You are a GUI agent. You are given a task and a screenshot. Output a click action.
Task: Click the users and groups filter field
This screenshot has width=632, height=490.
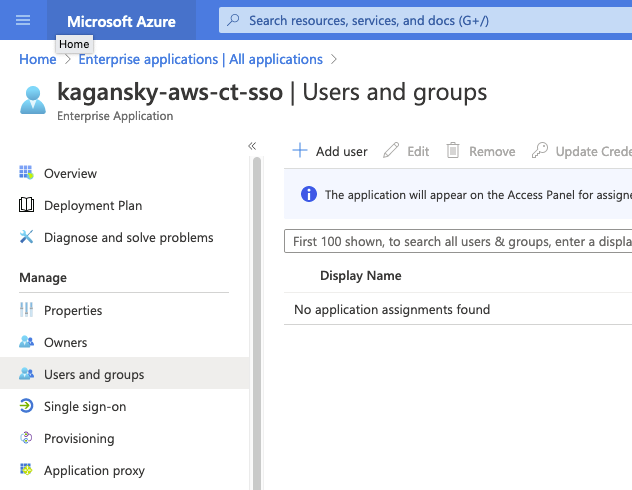tap(460, 241)
